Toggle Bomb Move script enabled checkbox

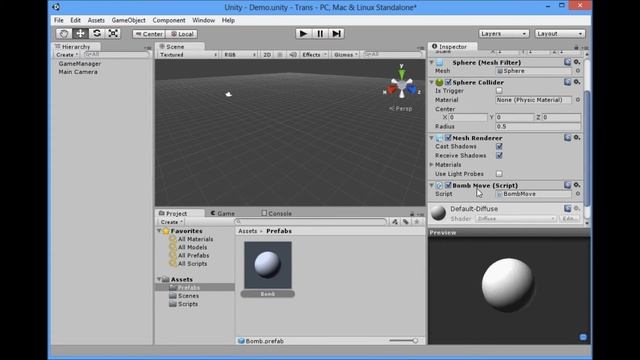[448, 185]
